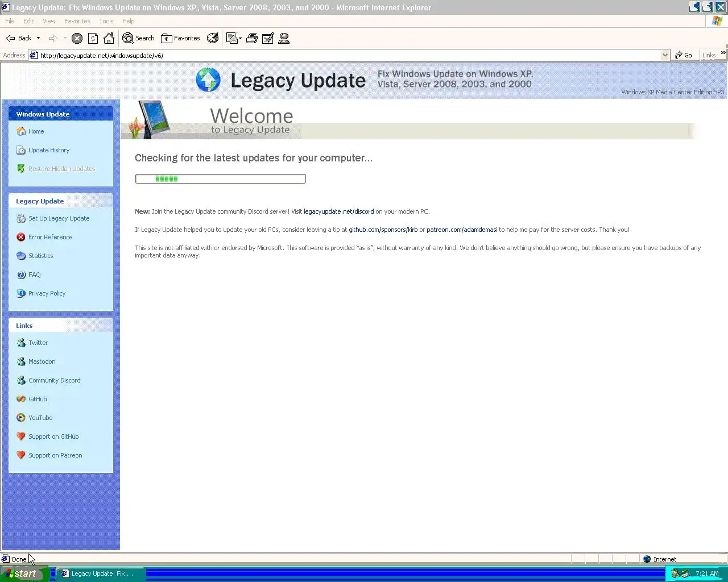728x582 pixels.
Task: Click the address bar URL field
Action: click(x=349, y=55)
